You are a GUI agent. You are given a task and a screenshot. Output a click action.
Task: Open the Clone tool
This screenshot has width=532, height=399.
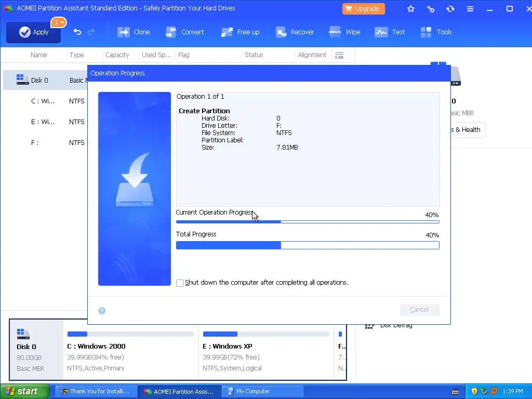pos(134,32)
